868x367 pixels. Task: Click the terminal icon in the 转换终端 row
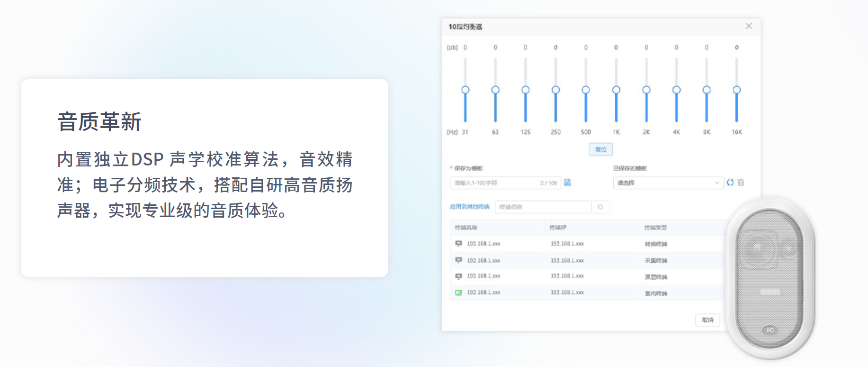pos(458,244)
